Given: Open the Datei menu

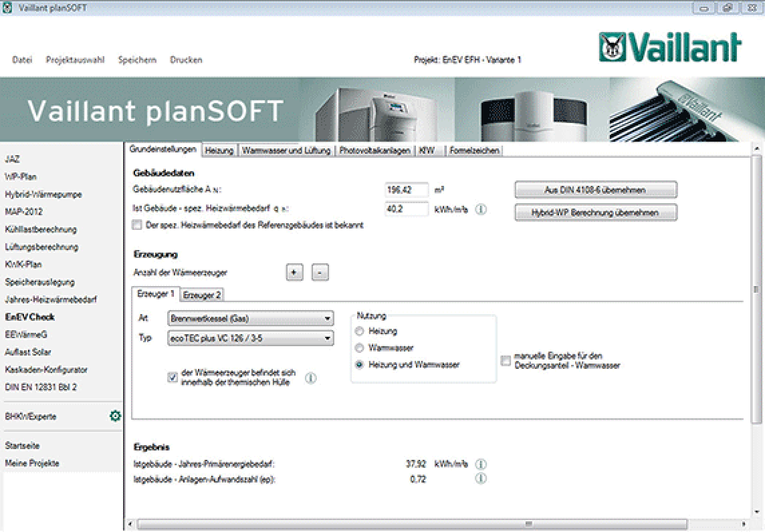Looking at the screenshot, I should (22, 59).
